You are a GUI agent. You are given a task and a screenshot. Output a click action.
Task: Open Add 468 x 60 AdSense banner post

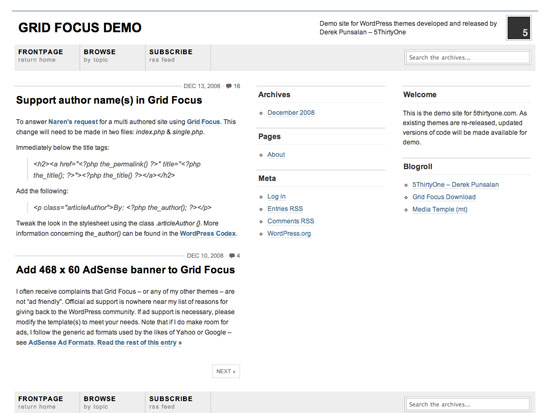coord(126,269)
